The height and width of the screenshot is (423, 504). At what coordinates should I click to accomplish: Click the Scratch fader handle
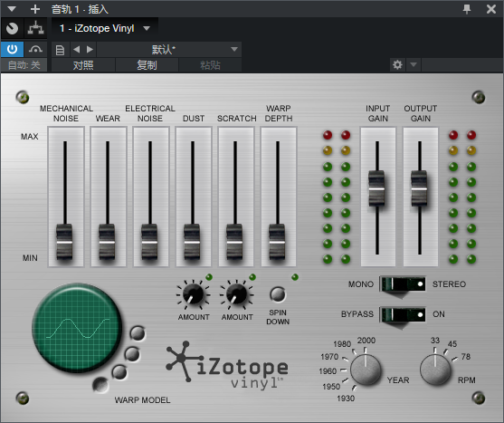(x=234, y=242)
